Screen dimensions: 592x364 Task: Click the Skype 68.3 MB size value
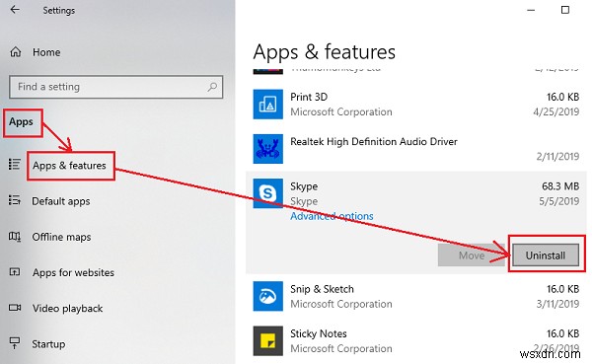pos(560,186)
